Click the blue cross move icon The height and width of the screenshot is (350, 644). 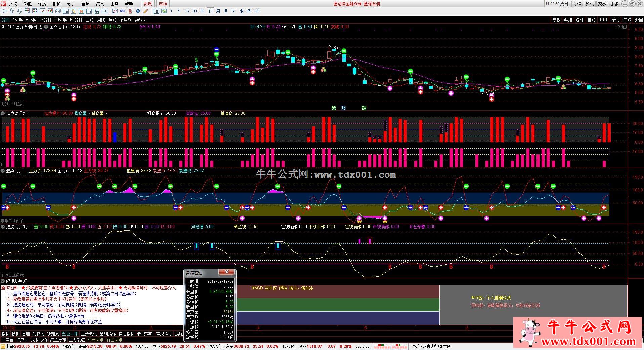click(138, 11)
